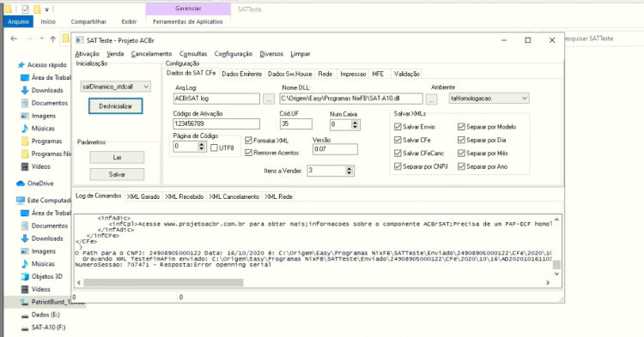Open the Ativação menu

point(87,54)
